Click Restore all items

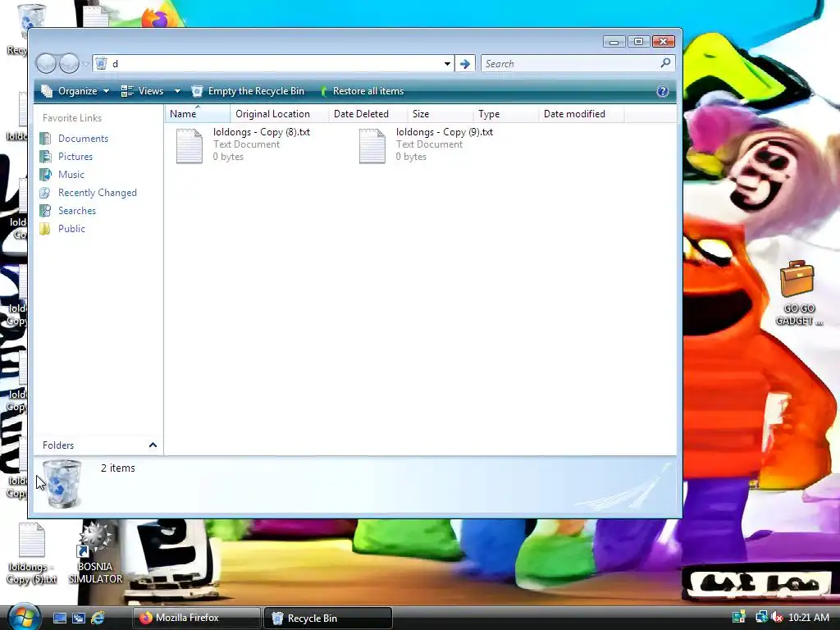tap(362, 91)
